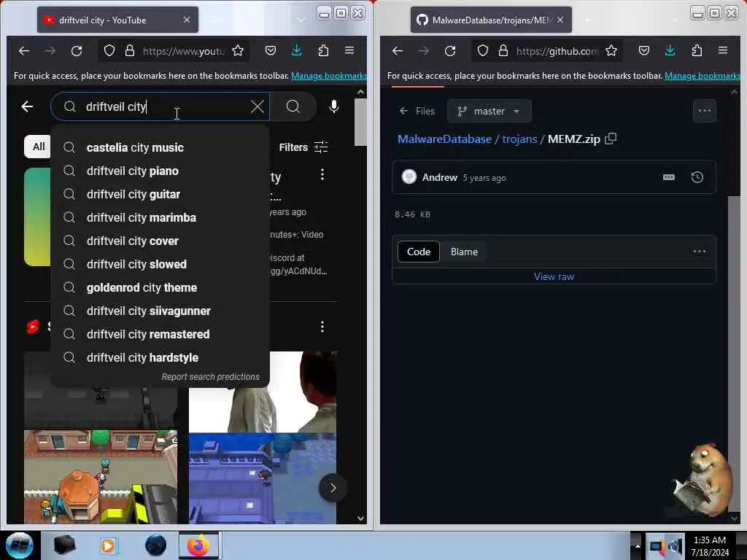Click Manage bookmarks link in YouTube window

point(329,76)
